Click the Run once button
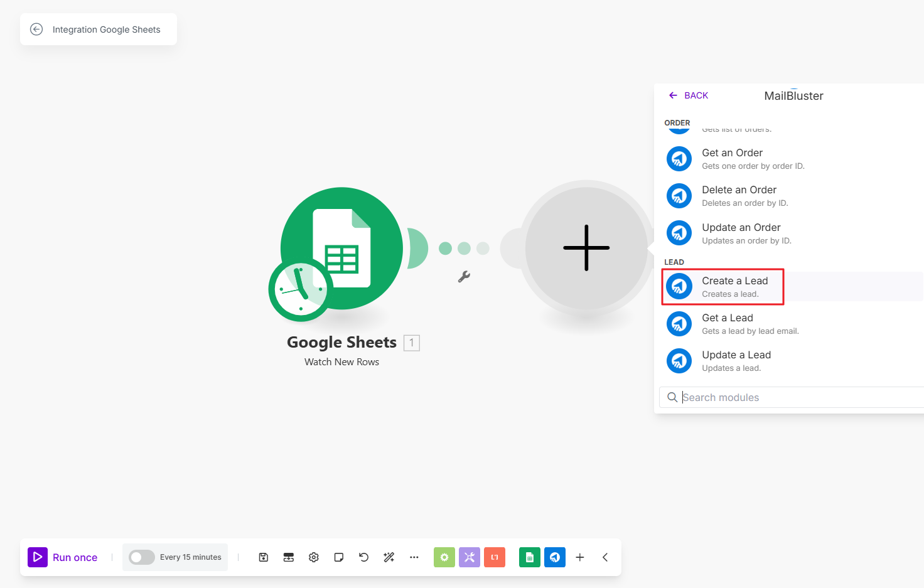The height and width of the screenshot is (588, 924). [x=63, y=557]
